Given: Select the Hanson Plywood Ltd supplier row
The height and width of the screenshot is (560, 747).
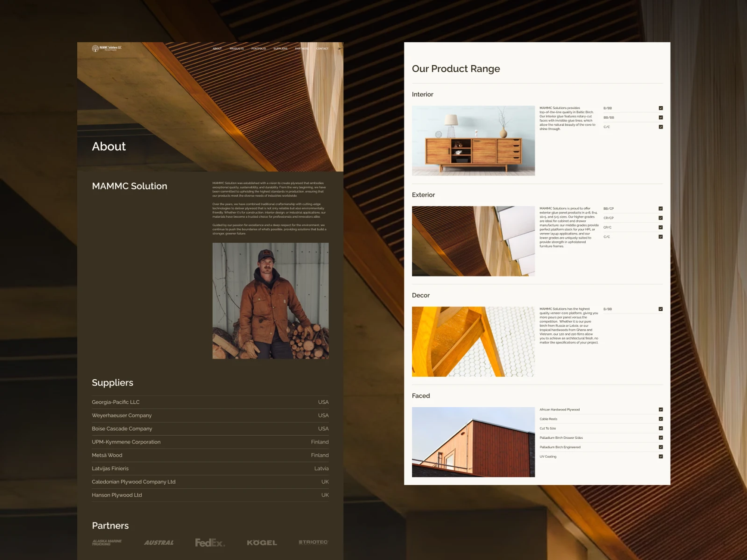Looking at the screenshot, I should click(x=210, y=495).
